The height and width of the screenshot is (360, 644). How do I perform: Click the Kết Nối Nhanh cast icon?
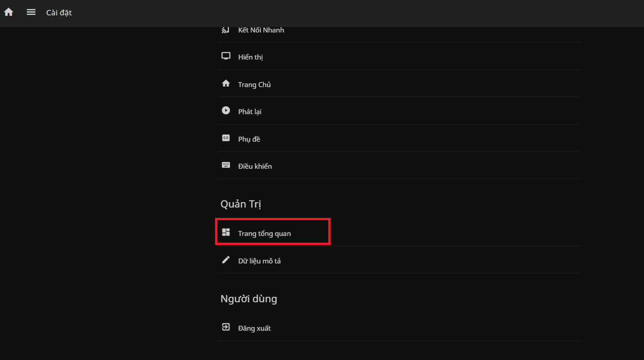226,30
